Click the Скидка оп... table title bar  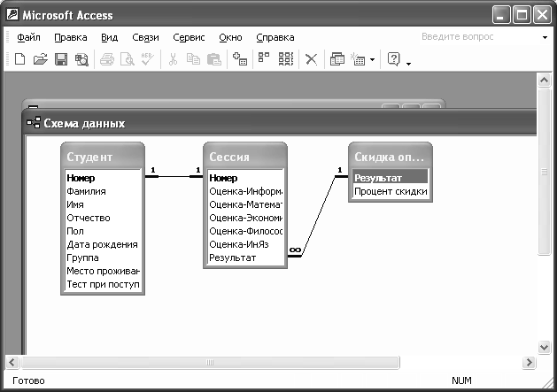tap(391, 157)
